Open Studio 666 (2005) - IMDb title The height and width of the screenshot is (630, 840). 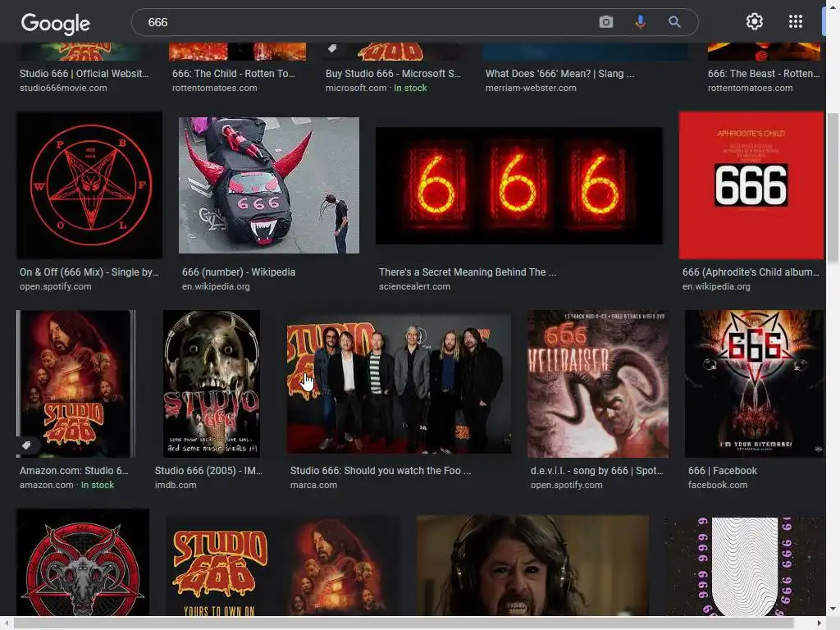(x=208, y=470)
